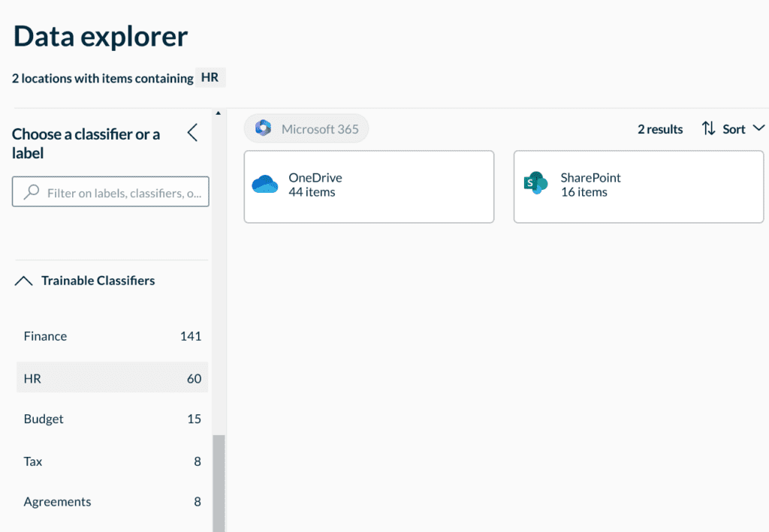769x532 pixels.
Task: Click the Microsoft 365 filter chip
Action: pos(306,129)
